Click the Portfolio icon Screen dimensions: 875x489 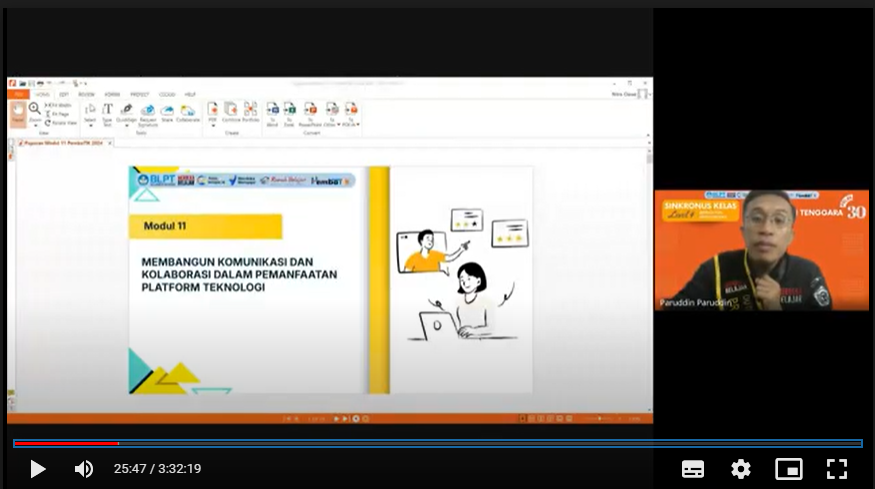(x=251, y=112)
